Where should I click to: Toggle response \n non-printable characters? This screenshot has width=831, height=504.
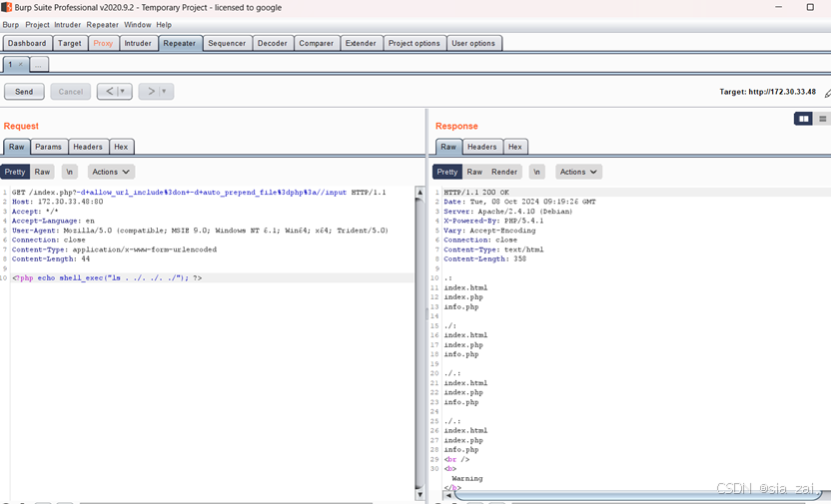(x=537, y=172)
